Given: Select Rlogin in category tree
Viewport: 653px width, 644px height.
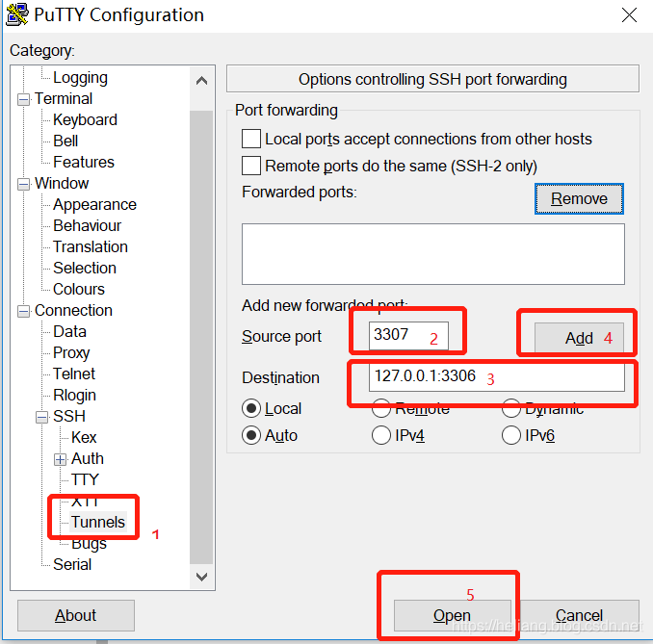Looking at the screenshot, I should pyautogui.click(x=74, y=395).
